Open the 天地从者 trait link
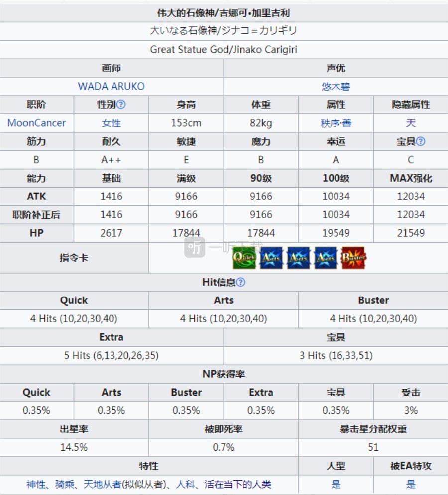The height and width of the screenshot is (495, 448). point(103,484)
